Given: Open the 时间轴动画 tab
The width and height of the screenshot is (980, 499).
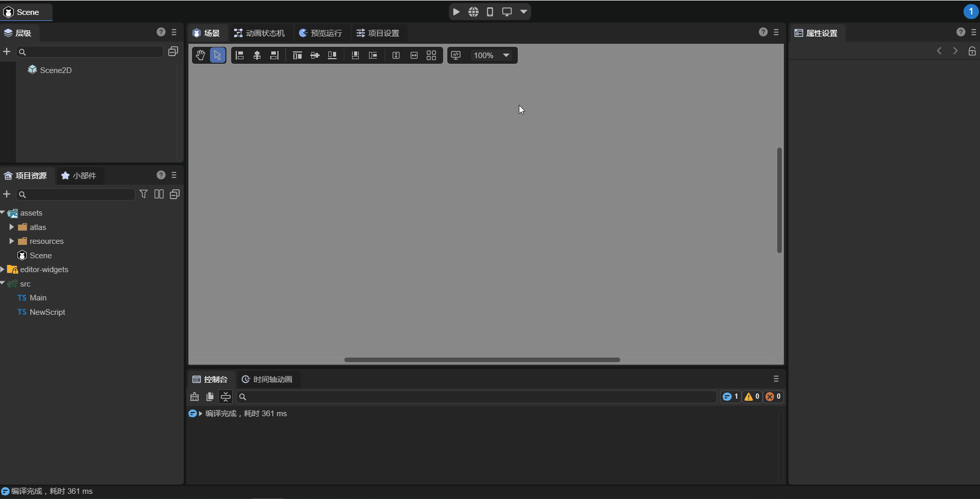Looking at the screenshot, I should pyautogui.click(x=267, y=379).
